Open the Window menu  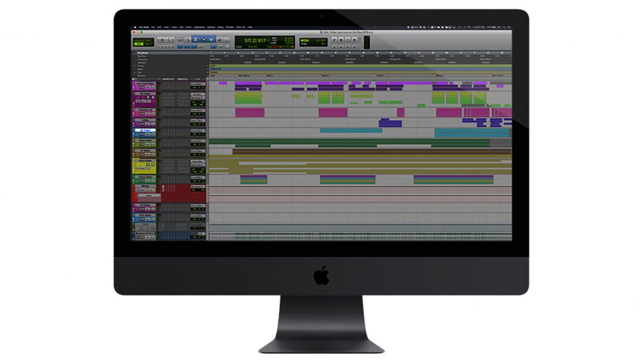click(x=230, y=27)
